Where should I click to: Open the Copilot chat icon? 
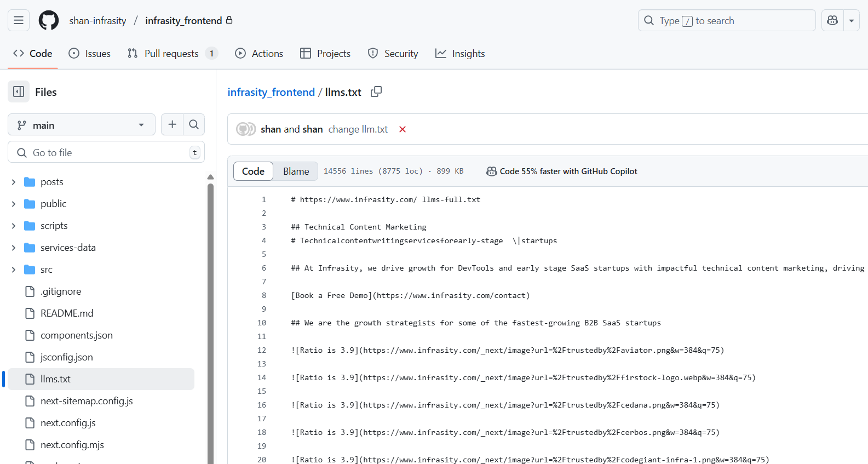tap(832, 20)
